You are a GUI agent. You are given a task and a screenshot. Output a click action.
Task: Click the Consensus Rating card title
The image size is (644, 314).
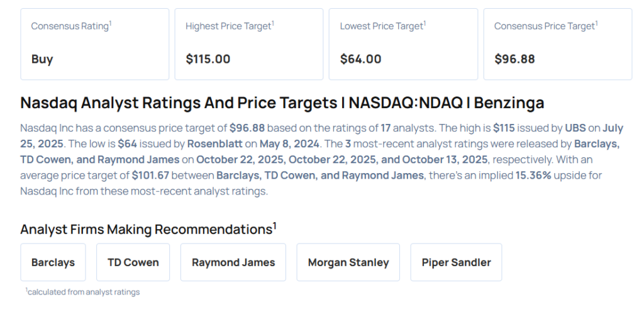tap(71, 26)
